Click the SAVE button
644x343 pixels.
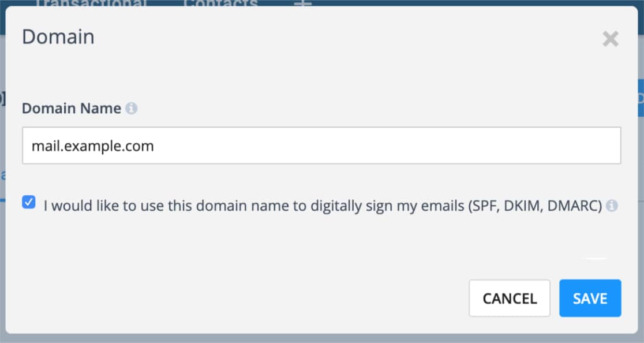(x=590, y=298)
